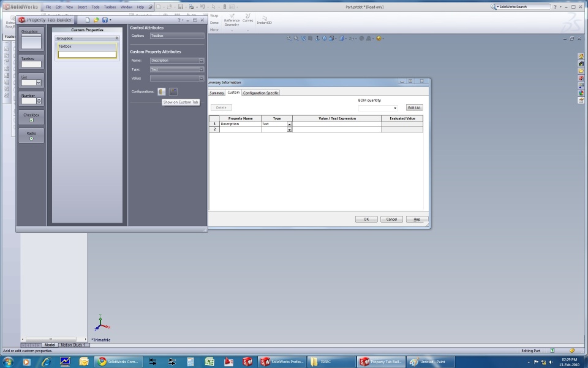Viewport: 588px width, 368px height.
Task: Open the Hide/Show Items glasses icon
Action: (352, 38)
